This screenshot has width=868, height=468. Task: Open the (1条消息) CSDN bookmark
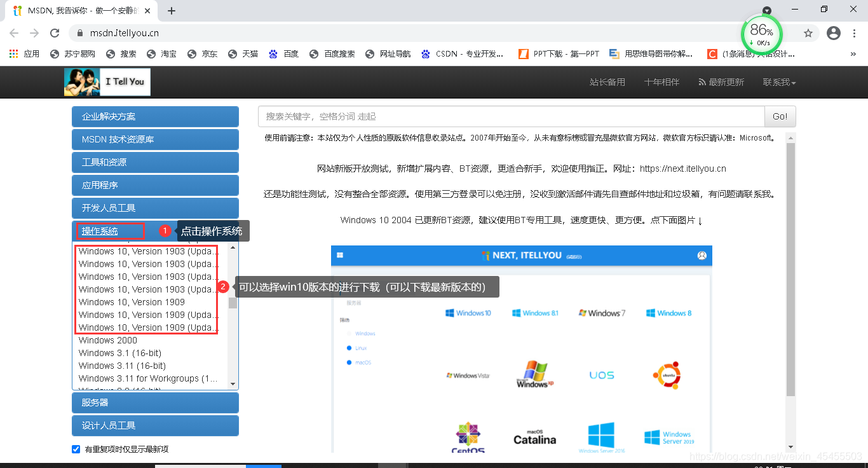click(751, 54)
